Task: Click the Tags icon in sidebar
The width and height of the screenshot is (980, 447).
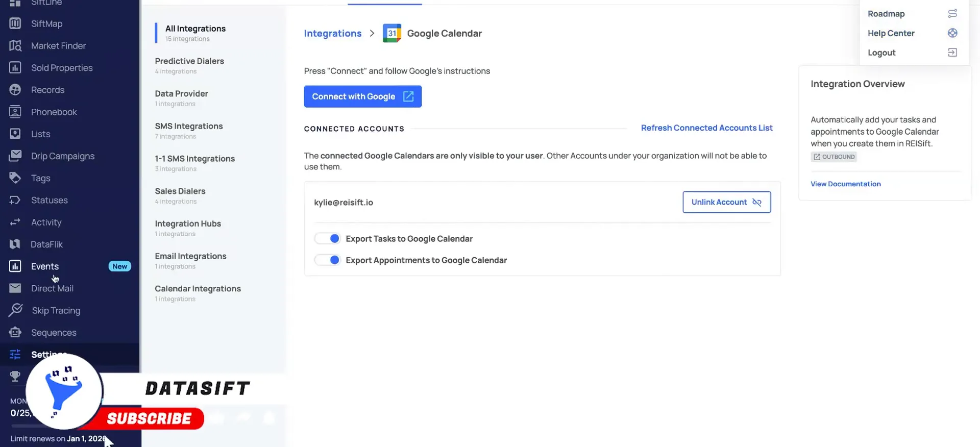Action: tap(15, 178)
